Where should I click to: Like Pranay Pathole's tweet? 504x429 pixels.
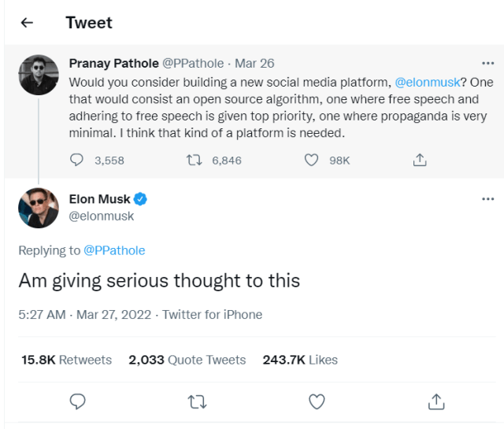coord(312,160)
